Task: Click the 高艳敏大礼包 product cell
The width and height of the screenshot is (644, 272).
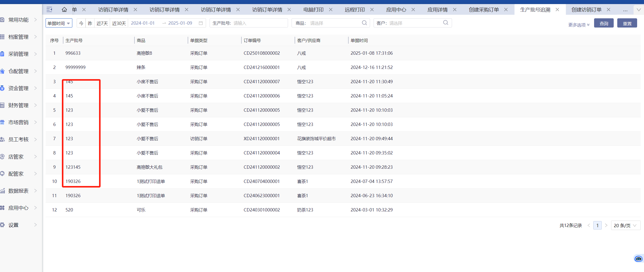Action: pyautogui.click(x=149, y=167)
